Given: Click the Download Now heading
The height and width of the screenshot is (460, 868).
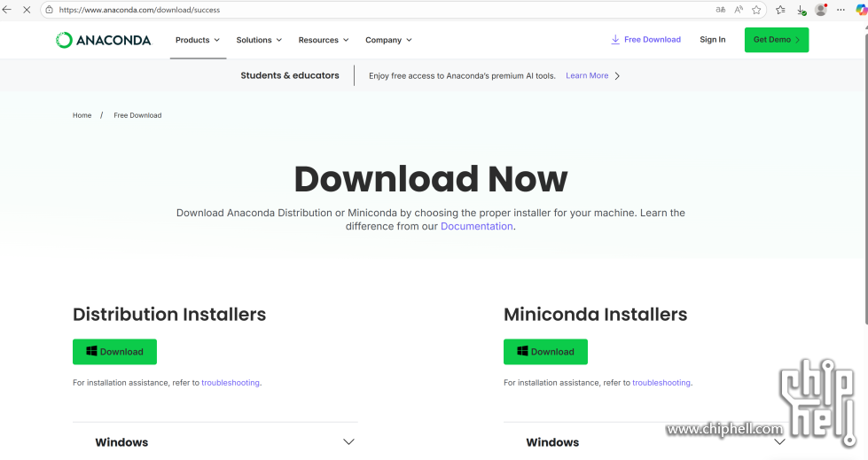Looking at the screenshot, I should tap(431, 179).
